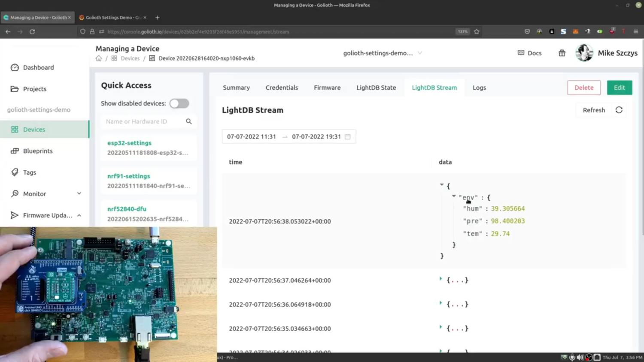Expand the 20:56:37 data entry
This screenshot has height=362, width=644.
tap(440, 279)
